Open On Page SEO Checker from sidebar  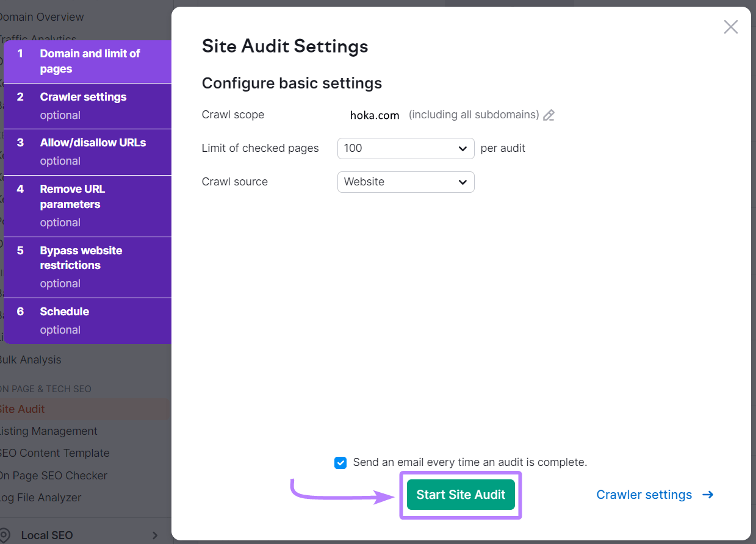pyautogui.click(x=53, y=475)
